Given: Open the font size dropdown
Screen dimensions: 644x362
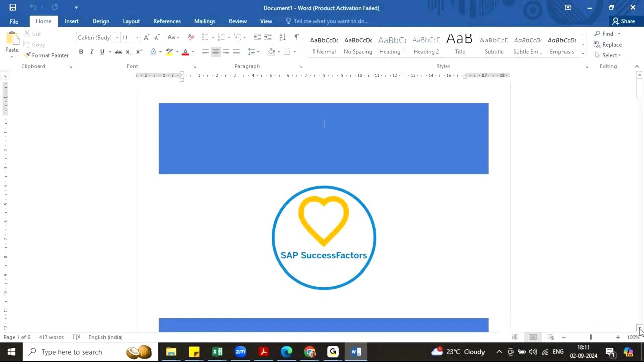Looking at the screenshot, I should click(x=137, y=38).
